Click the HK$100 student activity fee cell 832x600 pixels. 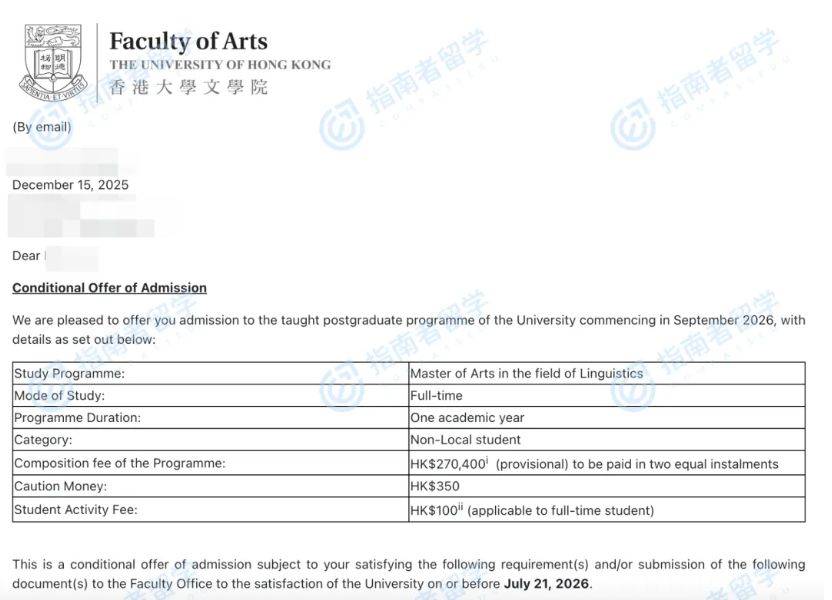tap(531, 510)
